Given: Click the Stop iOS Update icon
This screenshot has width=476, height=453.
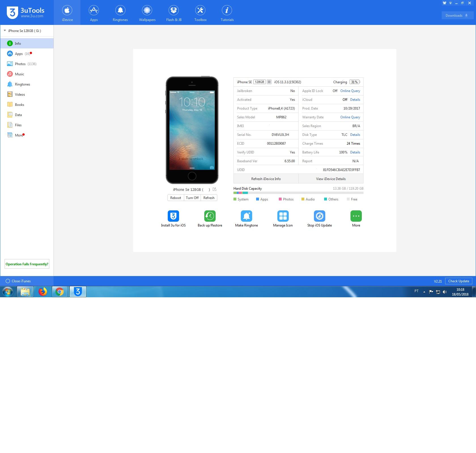Looking at the screenshot, I should [x=320, y=216].
